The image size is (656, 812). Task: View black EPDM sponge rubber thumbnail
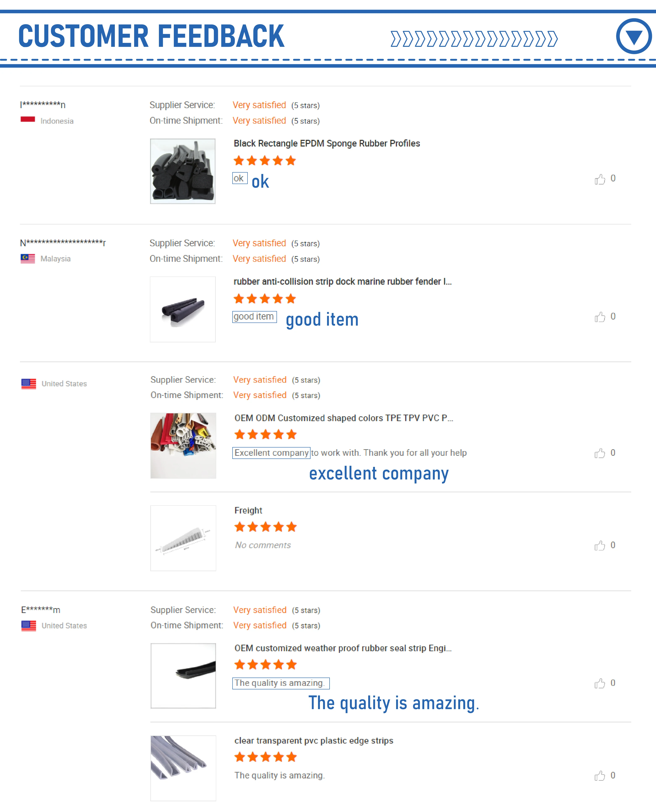(x=183, y=171)
